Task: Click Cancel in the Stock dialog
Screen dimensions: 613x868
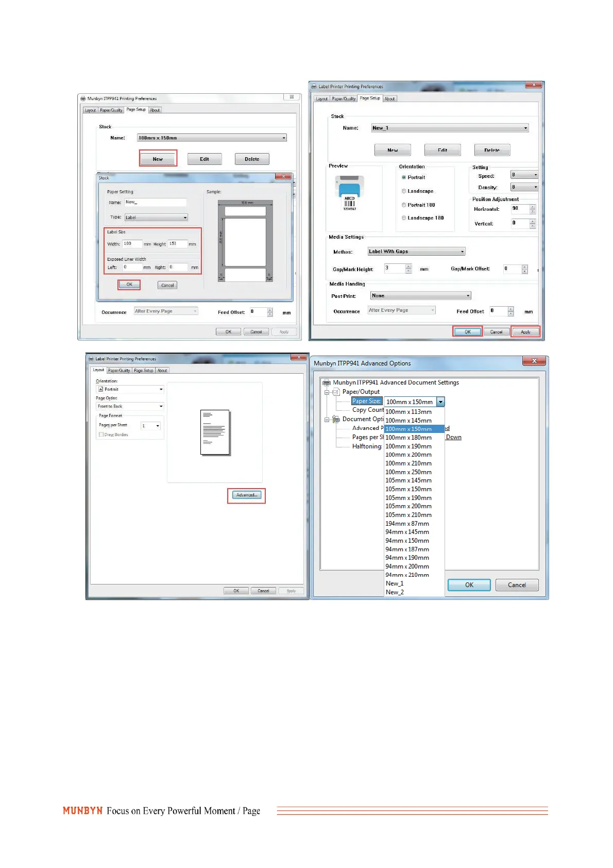Action: tap(167, 285)
